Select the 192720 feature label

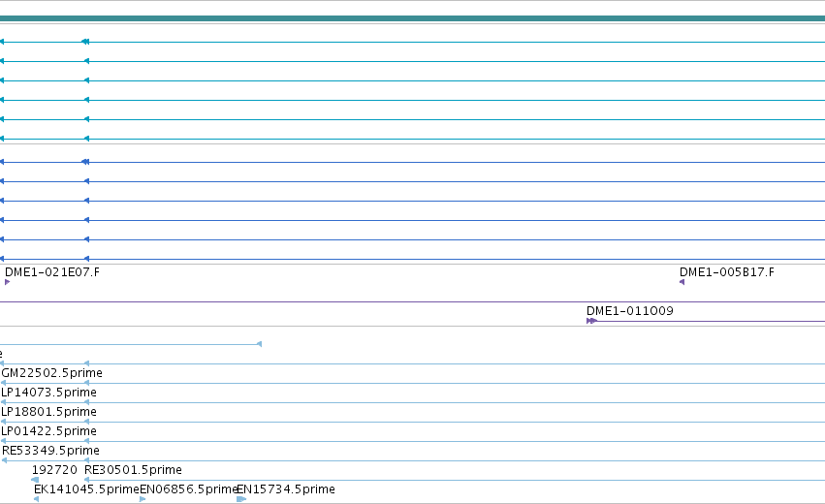54,470
